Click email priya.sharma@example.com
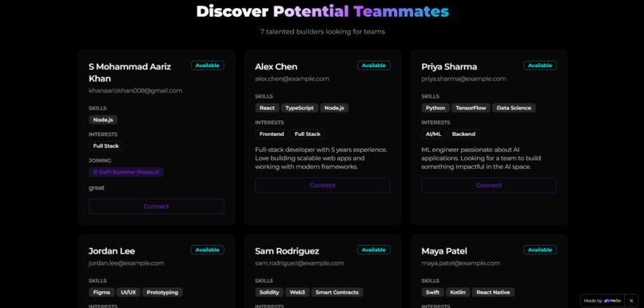The height and width of the screenshot is (308, 644). coord(463,78)
